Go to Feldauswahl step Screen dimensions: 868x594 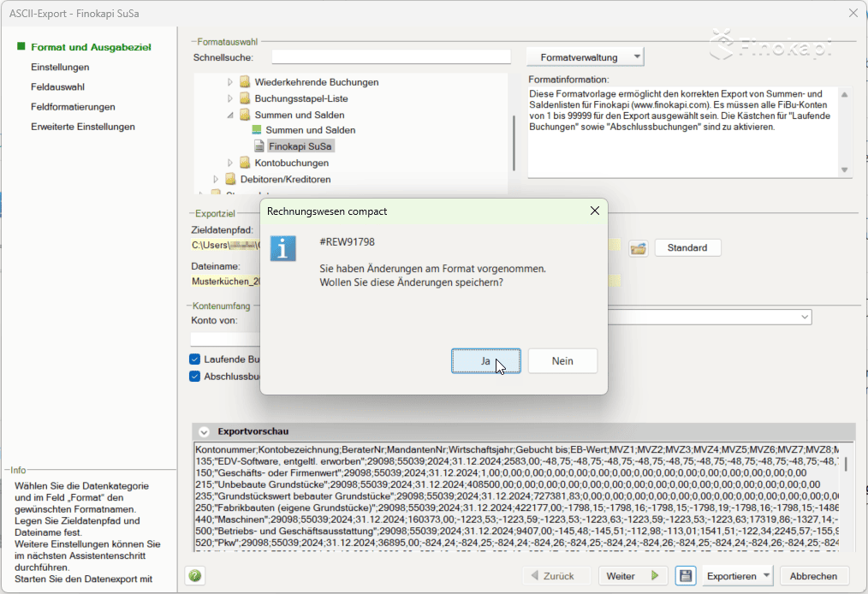[x=57, y=87]
